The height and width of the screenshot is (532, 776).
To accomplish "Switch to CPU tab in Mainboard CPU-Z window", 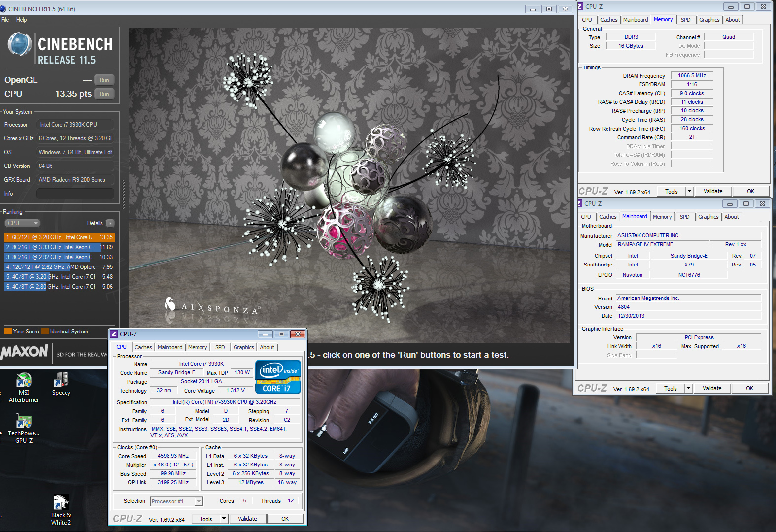I will [x=586, y=217].
